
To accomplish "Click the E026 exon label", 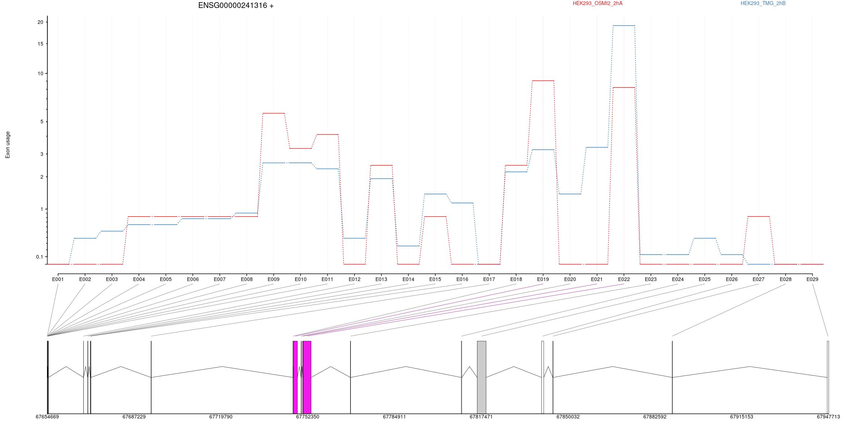I will click(x=732, y=279).
